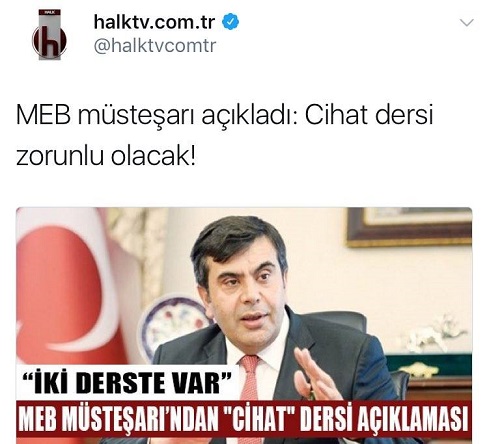Viewport: 487px width, 444px height.
Task: Click the man's pink striped tie
Action: [248, 378]
